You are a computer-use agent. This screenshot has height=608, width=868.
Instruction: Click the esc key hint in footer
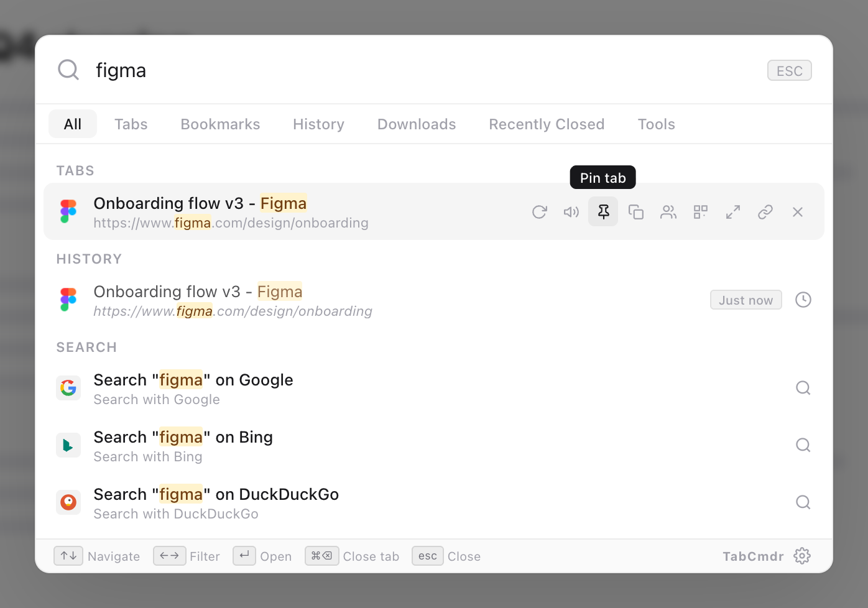point(428,556)
